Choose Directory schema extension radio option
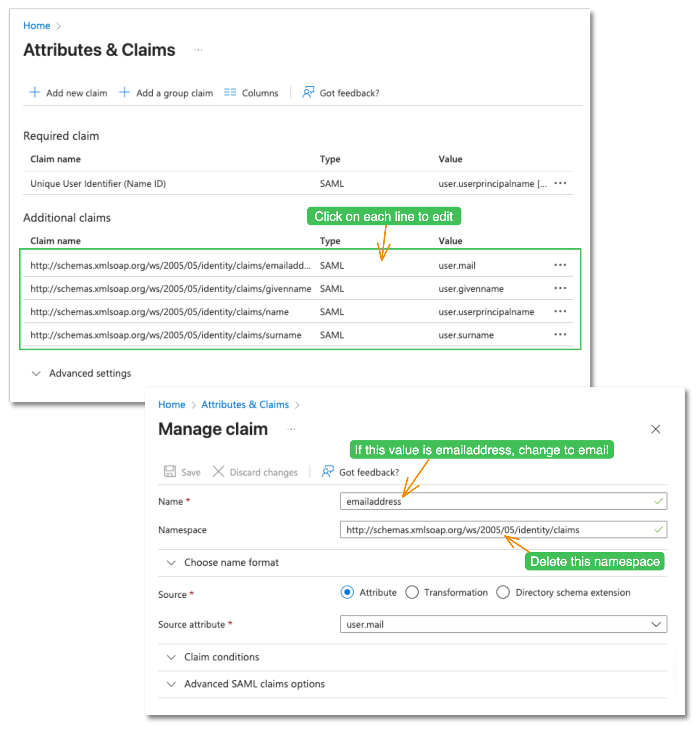The width and height of the screenshot is (700, 731). [503, 592]
